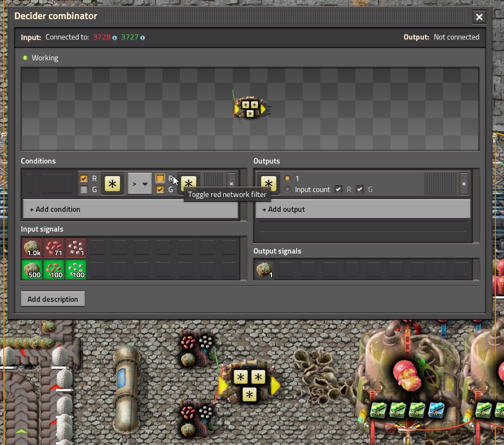Close the Decider combinator window

(x=479, y=16)
